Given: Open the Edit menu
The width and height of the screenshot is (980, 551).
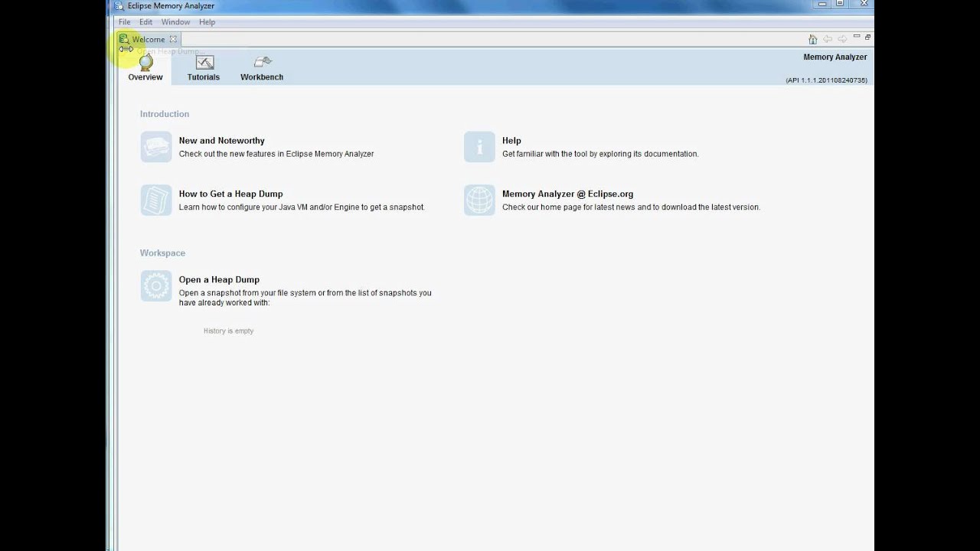Looking at the screenshot, I should 145,22.
